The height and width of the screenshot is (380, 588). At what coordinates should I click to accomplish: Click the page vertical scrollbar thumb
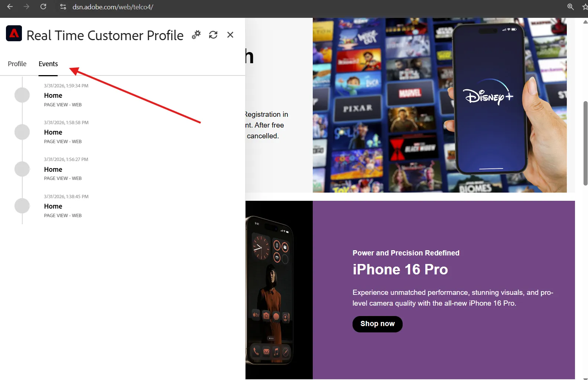[585, 143]
